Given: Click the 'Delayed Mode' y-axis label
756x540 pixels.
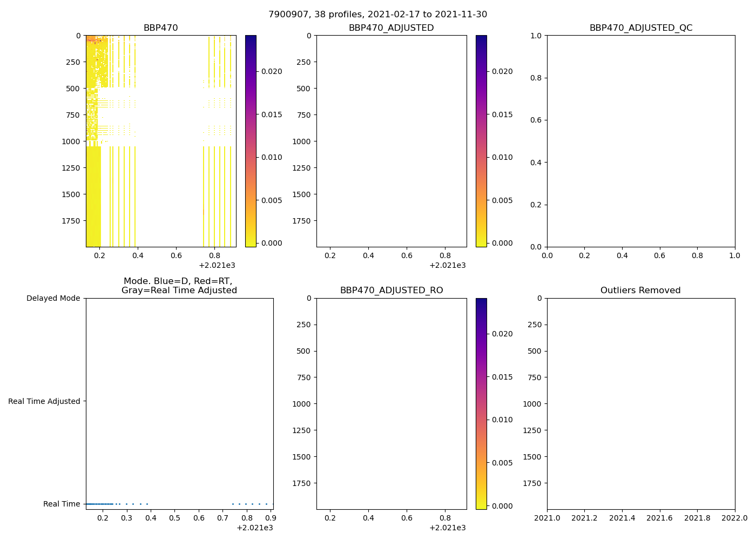Looking at the screenshot, I should tap(53, 298).
